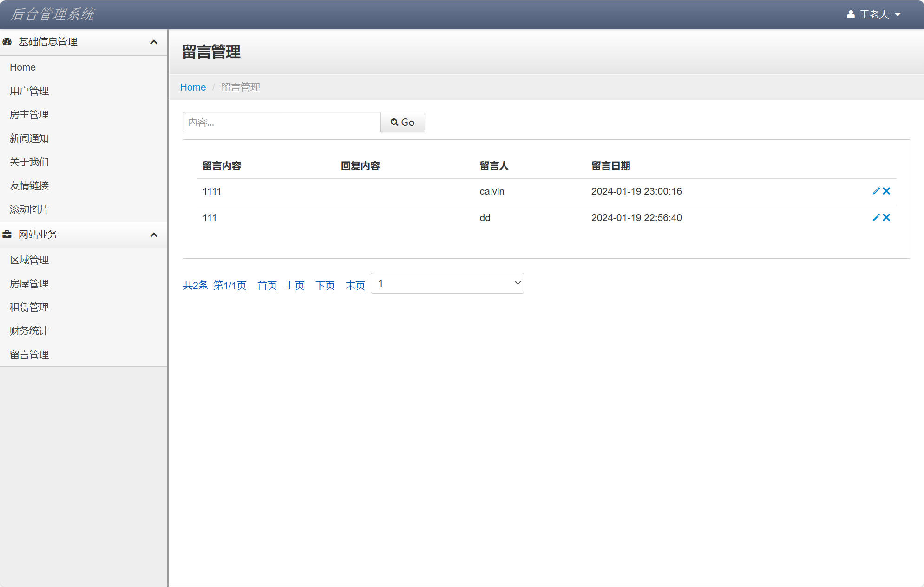Delete the message from calvin using the X icon
Screen dimensions: 924x587
887,191
